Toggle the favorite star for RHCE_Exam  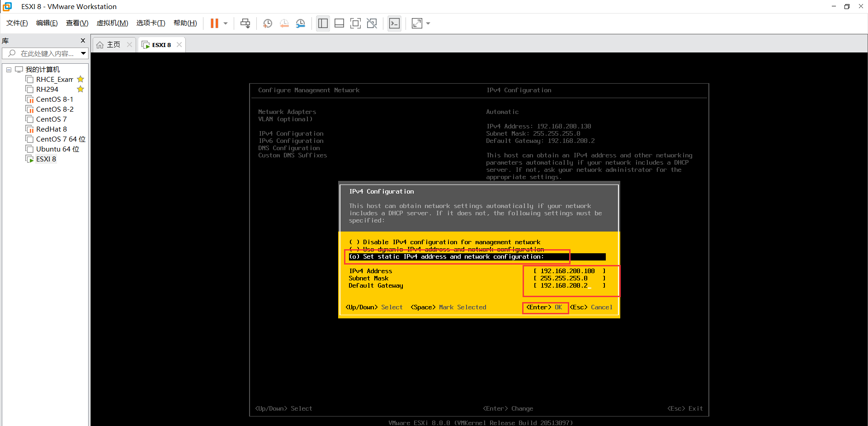coord(80,79)
